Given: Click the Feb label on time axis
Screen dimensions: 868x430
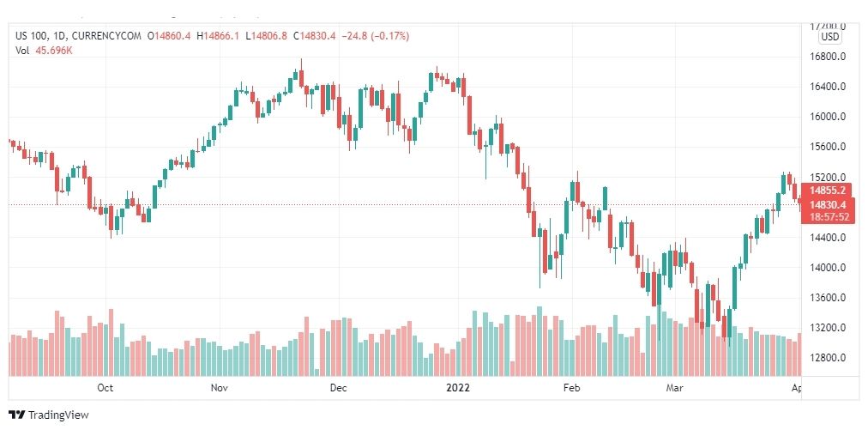Looking at the screenshot, I should coord(570,388).
